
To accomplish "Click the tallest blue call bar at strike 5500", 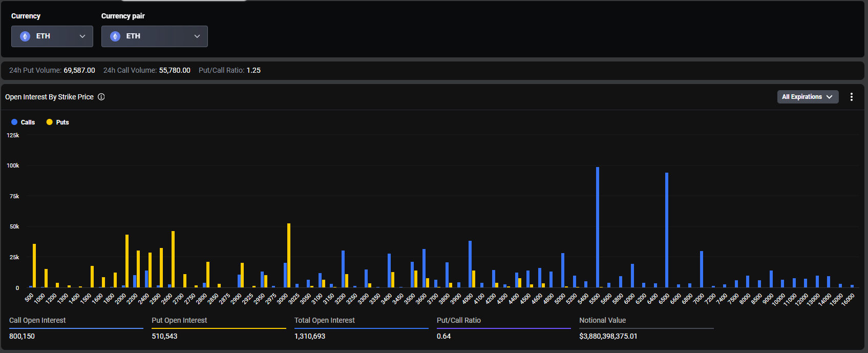I will tap(597, 228).
